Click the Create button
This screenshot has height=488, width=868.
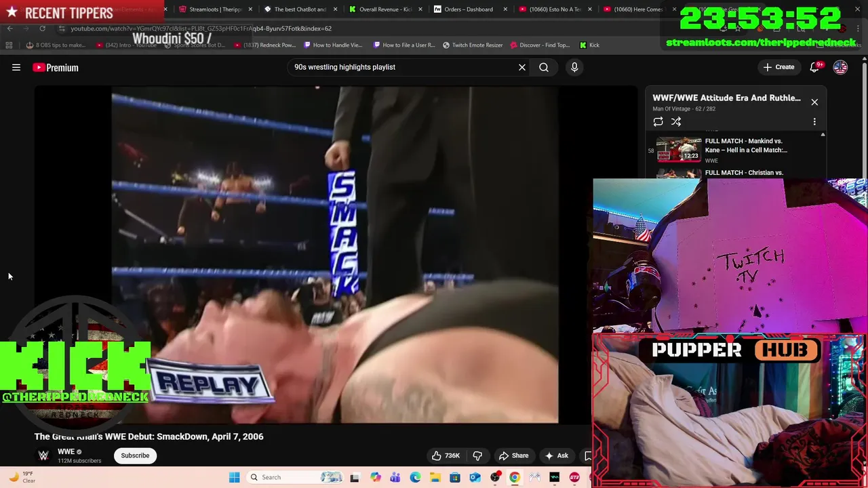coord(778,67)
